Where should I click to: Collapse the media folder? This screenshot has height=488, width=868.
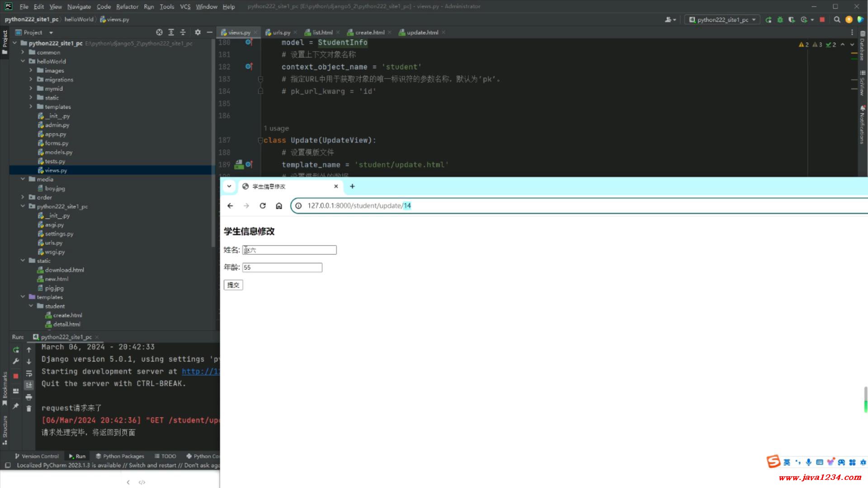coord(23,179)
